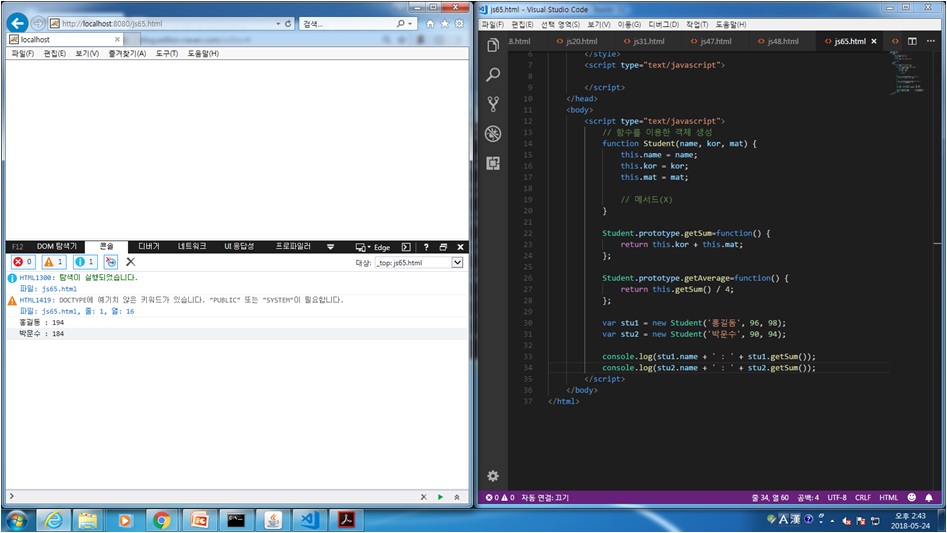Run console script with green play icon
This screenshot has width=947, height=533.
click(x=440, y=497)
